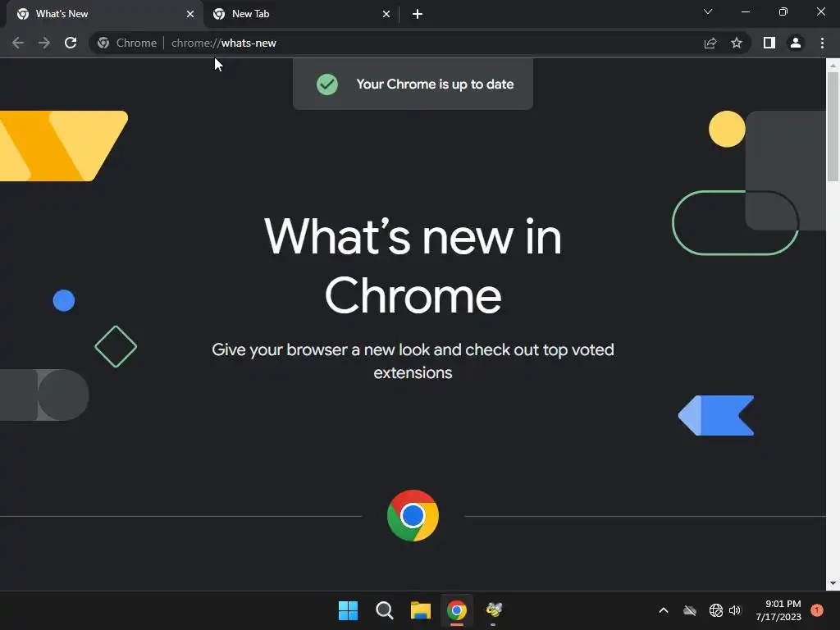Open the notification badge in tray

point(817,610)
